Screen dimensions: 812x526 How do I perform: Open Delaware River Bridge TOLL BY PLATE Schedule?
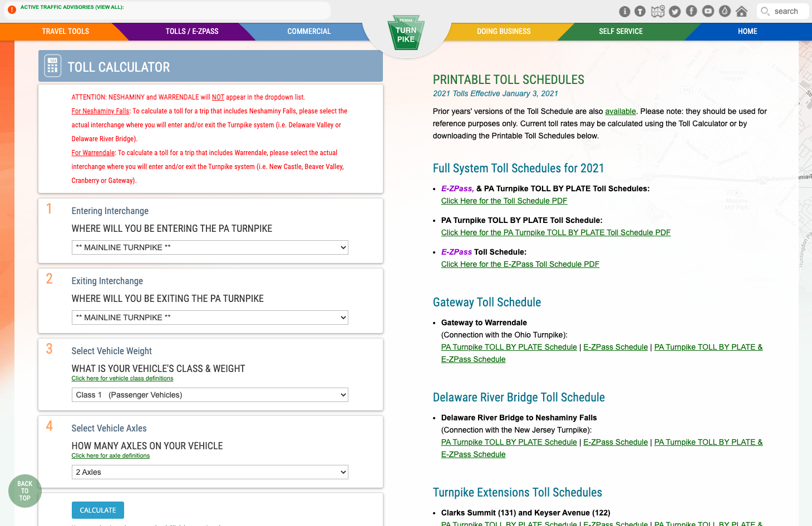[x=509, y=442]
